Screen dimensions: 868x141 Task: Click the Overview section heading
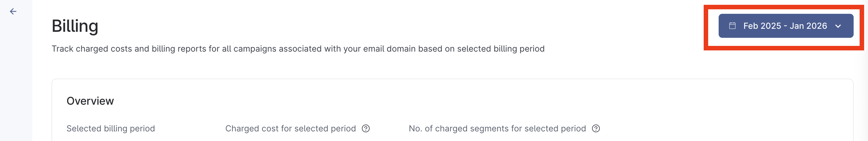point(90,101)
